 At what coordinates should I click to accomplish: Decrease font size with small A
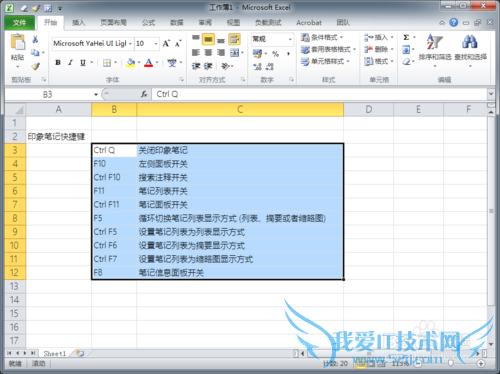[x=178, y=43]
